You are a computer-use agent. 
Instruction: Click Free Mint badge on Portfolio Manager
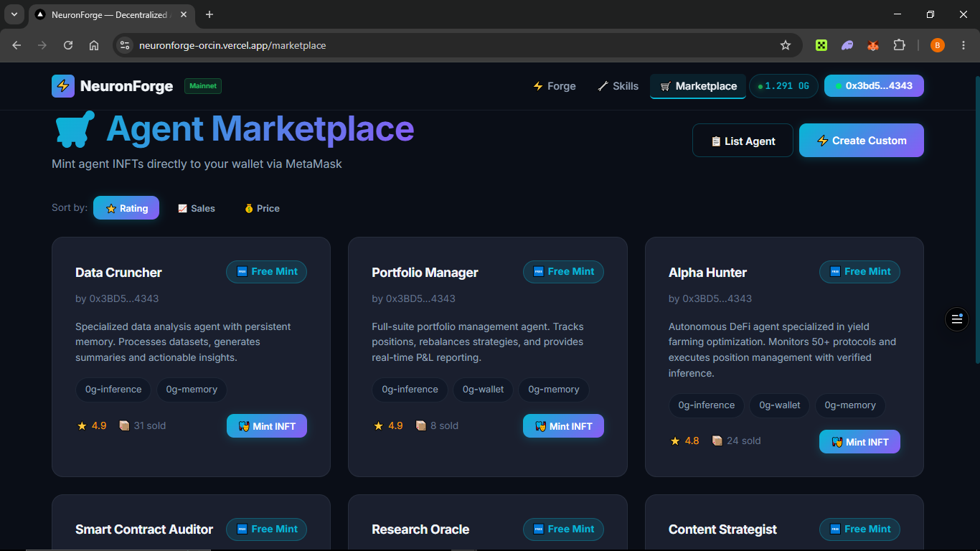click(x=563, y=272)
